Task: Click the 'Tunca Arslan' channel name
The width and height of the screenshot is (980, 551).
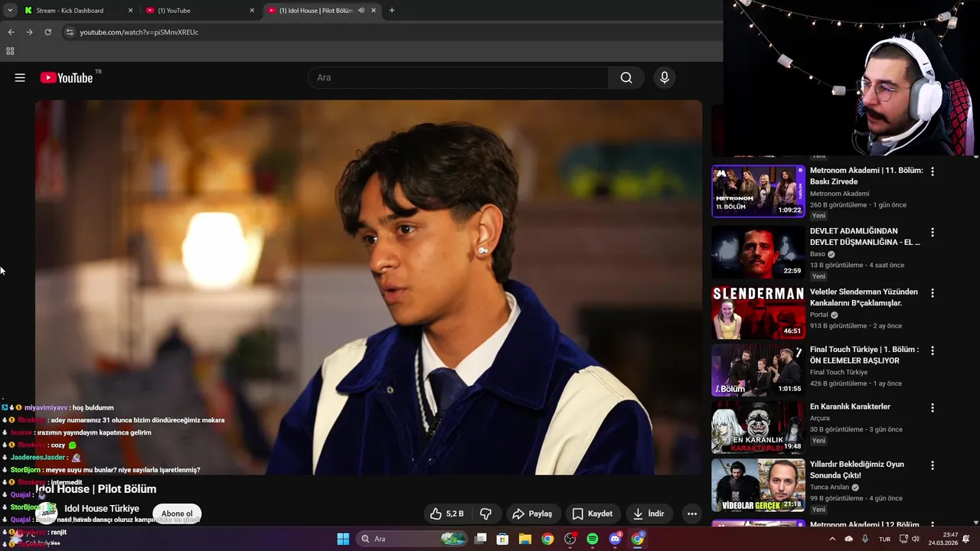Action: pyautogui.click(x=829, y=487)
